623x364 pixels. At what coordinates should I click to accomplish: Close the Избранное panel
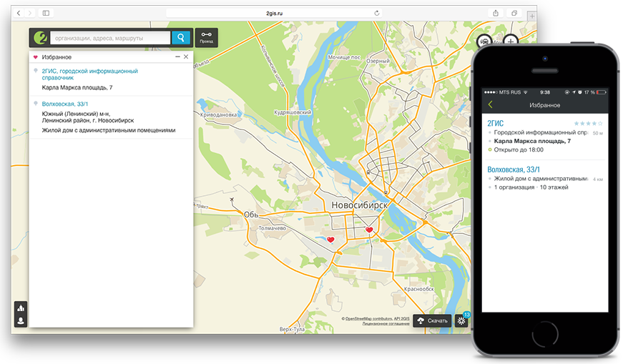[x=186, y=56]
